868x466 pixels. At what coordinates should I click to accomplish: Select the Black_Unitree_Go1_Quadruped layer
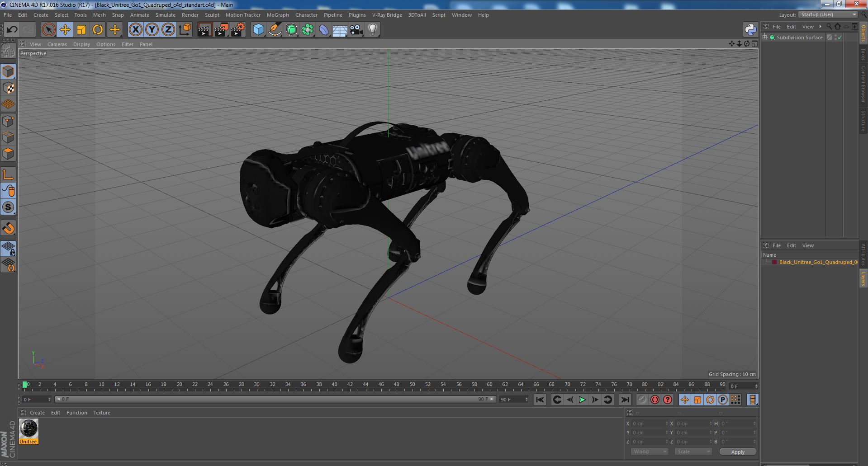coord(818,262)
